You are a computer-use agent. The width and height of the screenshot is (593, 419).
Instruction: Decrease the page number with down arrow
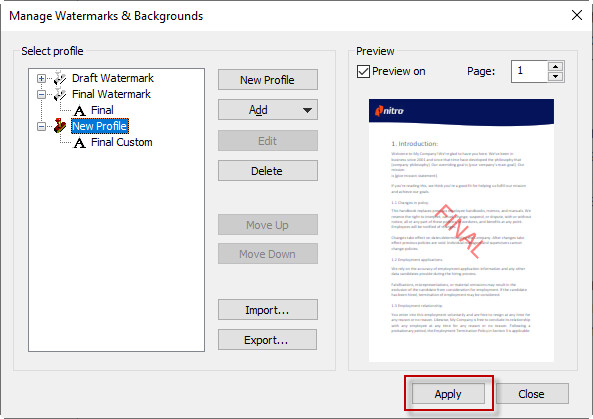pos(555,76)
